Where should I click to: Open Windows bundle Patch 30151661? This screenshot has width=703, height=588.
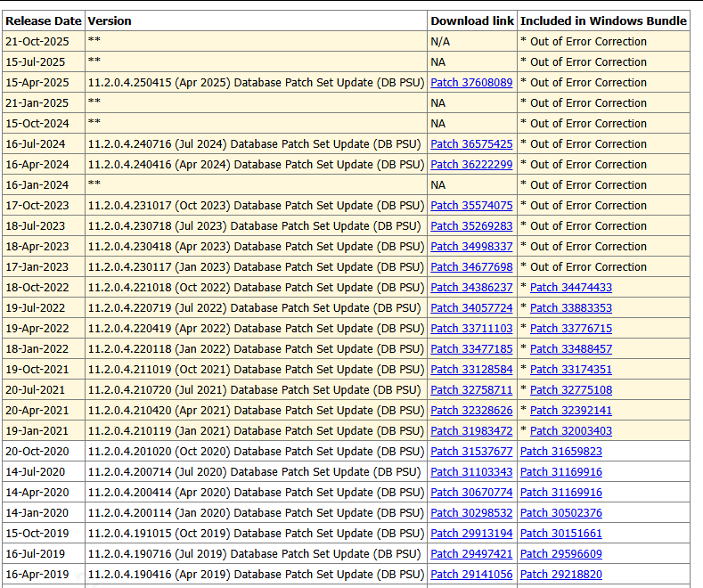point(560,534)
